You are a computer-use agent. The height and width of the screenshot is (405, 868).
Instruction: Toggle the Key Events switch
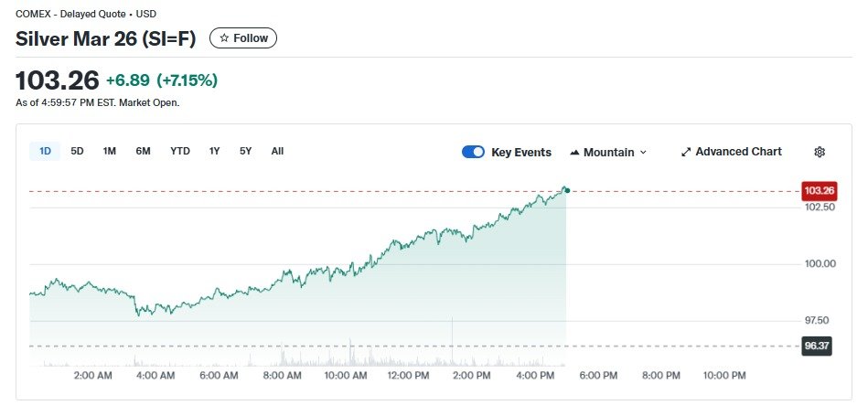[473, 152]
